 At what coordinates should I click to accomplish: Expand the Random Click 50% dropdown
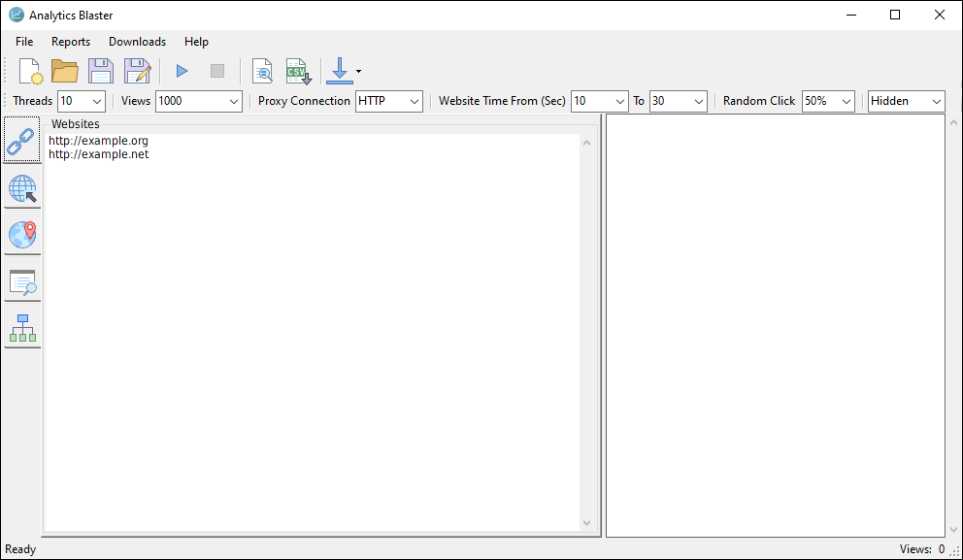pos(847,101)
